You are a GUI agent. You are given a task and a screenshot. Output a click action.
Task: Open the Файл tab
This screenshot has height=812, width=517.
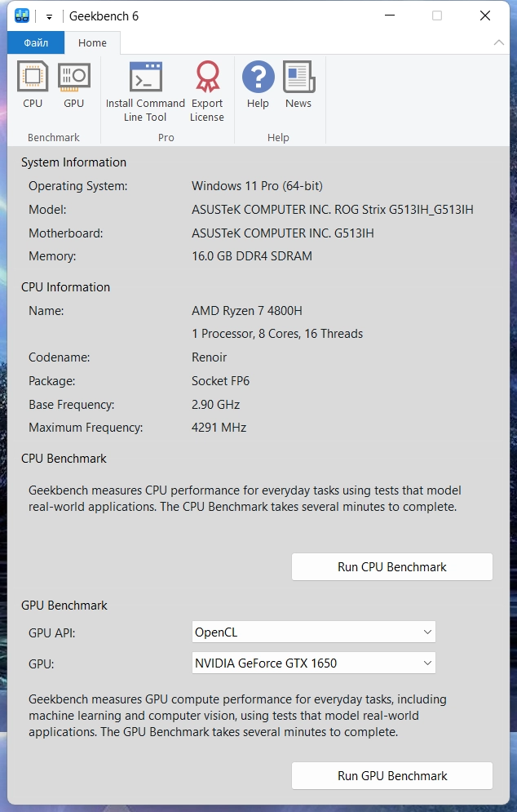pos(36,42)
